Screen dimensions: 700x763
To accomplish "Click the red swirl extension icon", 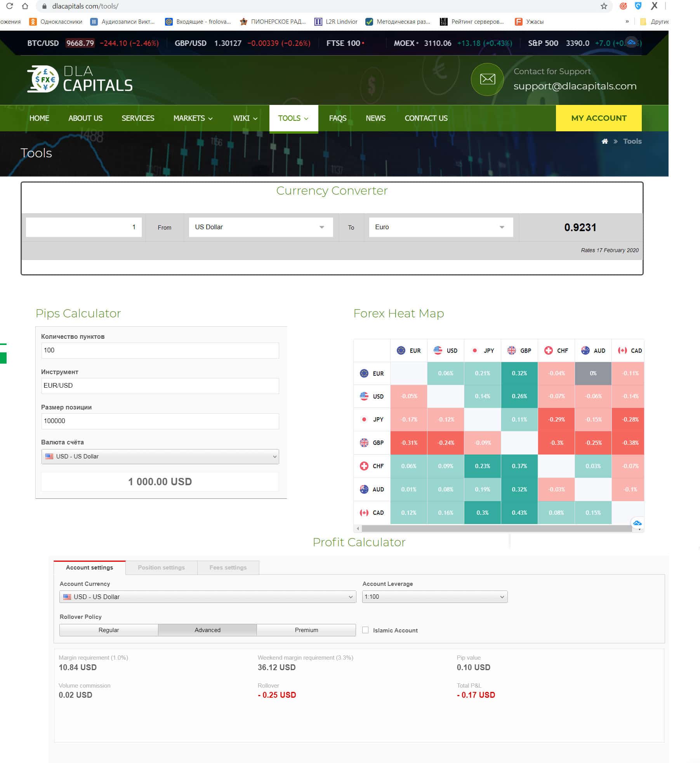I will coord(623,6).
